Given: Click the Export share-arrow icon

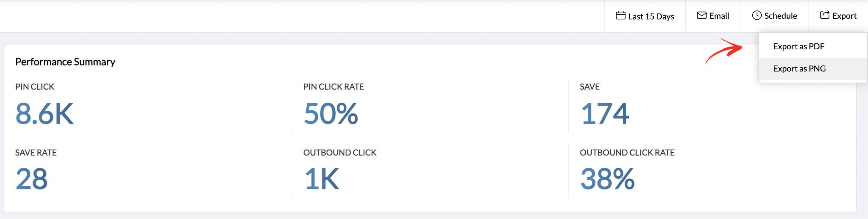Looking at the screenshot, I should 824,15.
